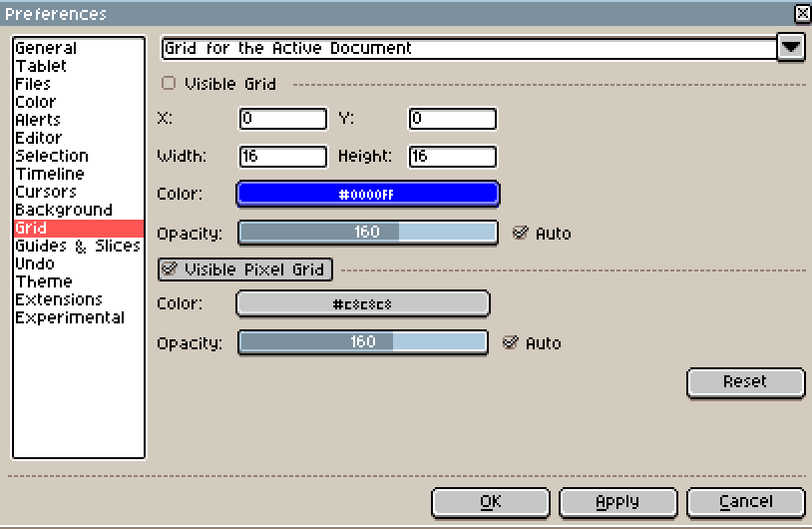
Task: Switch to the Timeline preferences section
Action: point(50,174)
